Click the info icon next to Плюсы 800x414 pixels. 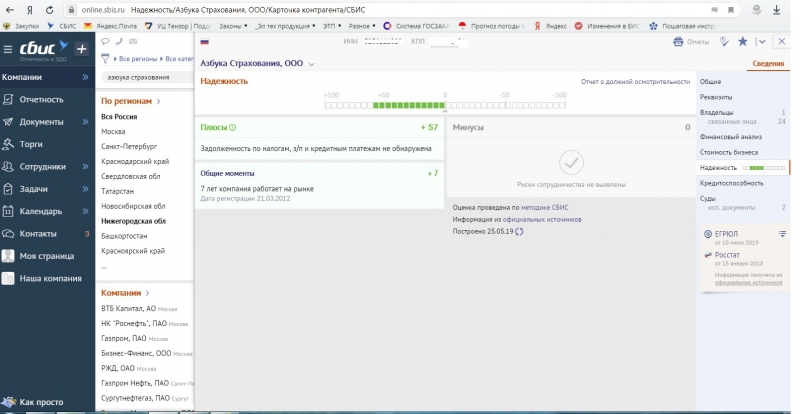click(233, 128)
